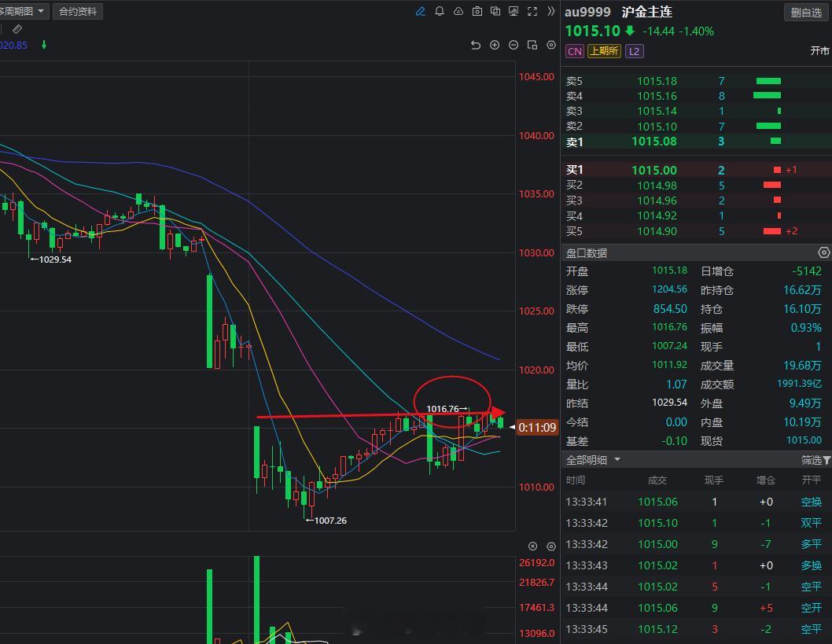Expand the toolbar overflow chevron

click(x=550, y=12)
